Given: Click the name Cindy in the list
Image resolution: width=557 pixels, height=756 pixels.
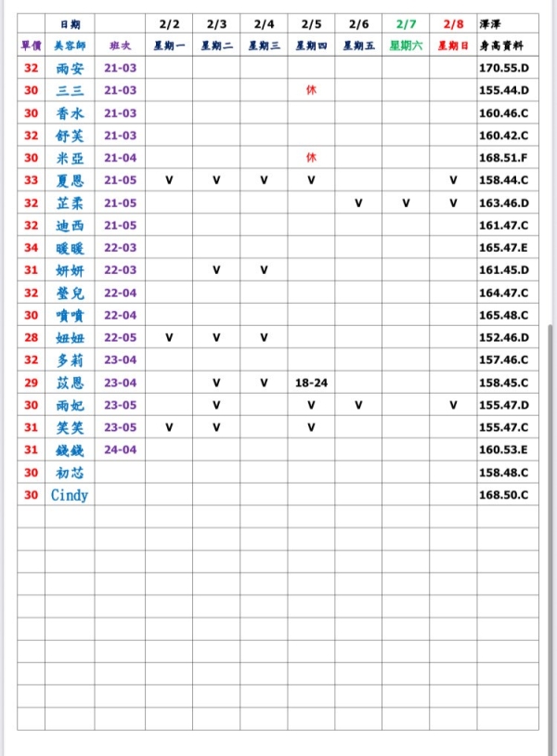Looking at the screenshot, I should (70, 495).
